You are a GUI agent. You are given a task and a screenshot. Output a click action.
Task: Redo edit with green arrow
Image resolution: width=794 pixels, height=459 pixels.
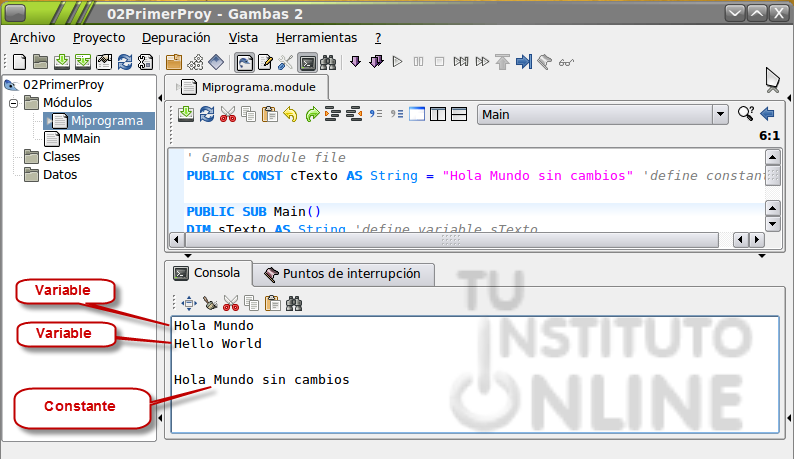(x=312, y=114)
